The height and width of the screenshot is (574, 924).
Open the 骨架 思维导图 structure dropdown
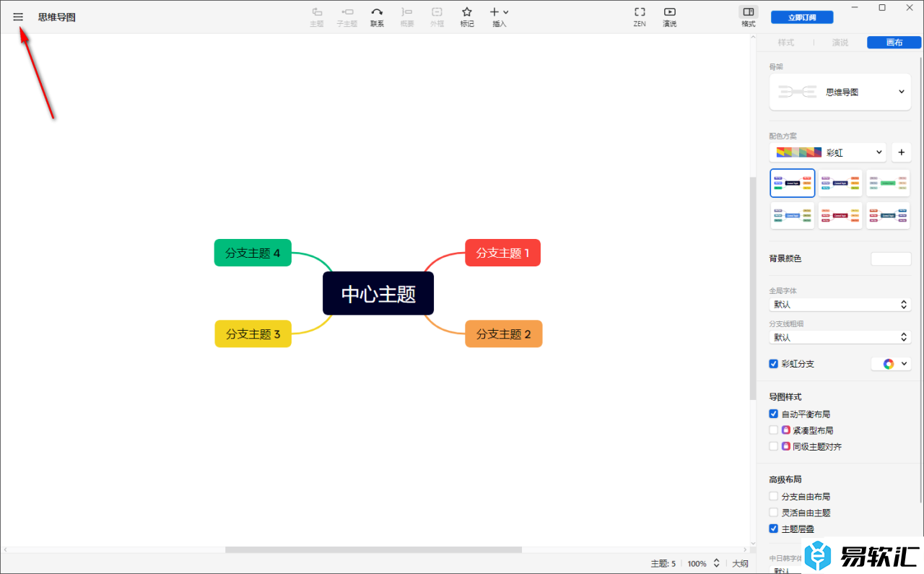[840, 92]
